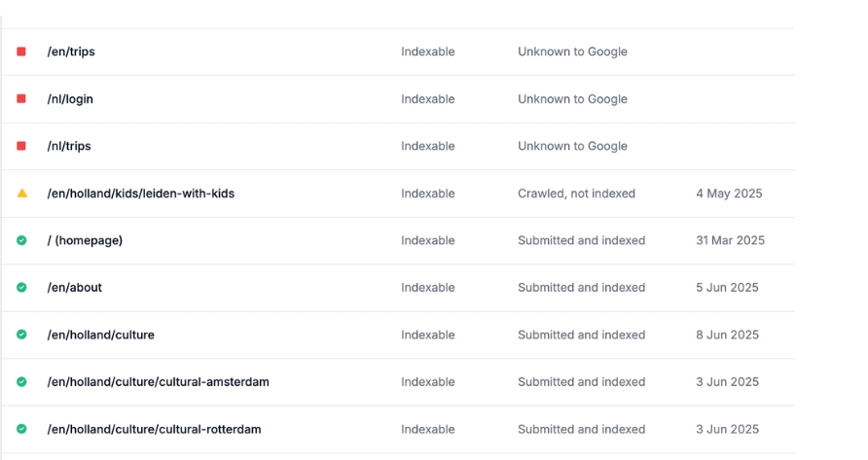Open /en/holland/culture/cultural-amsterdam URL
This screenshot has height=460, width=868.
point(158,382)
